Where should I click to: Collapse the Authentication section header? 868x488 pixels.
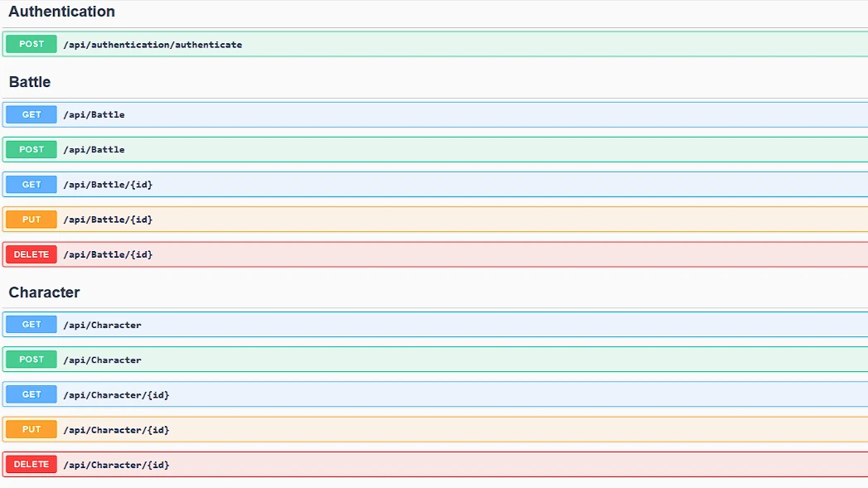(x=62, y=12)
